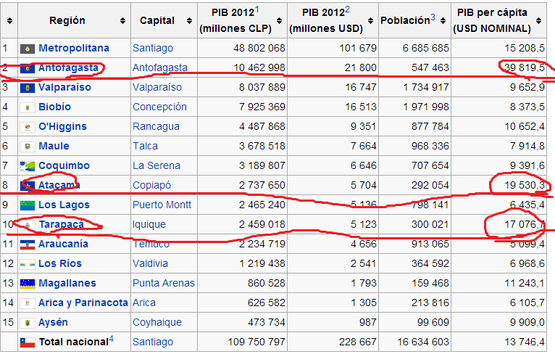Open the Metropolitana region link
The width and height of the screenshot is (555, 362).
pyautogui.click(x=74, y=48)
